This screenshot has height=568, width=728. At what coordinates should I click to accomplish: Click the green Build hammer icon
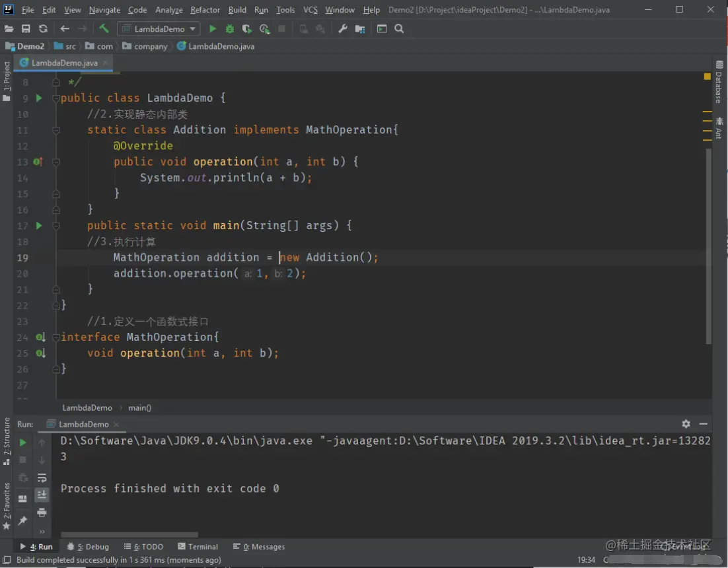pos(104,29)
